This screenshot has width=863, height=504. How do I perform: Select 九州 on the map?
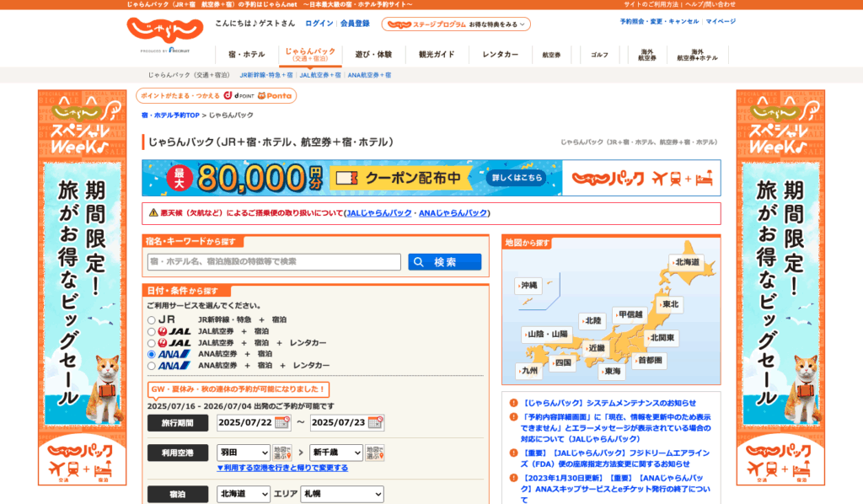coord(528,371)
